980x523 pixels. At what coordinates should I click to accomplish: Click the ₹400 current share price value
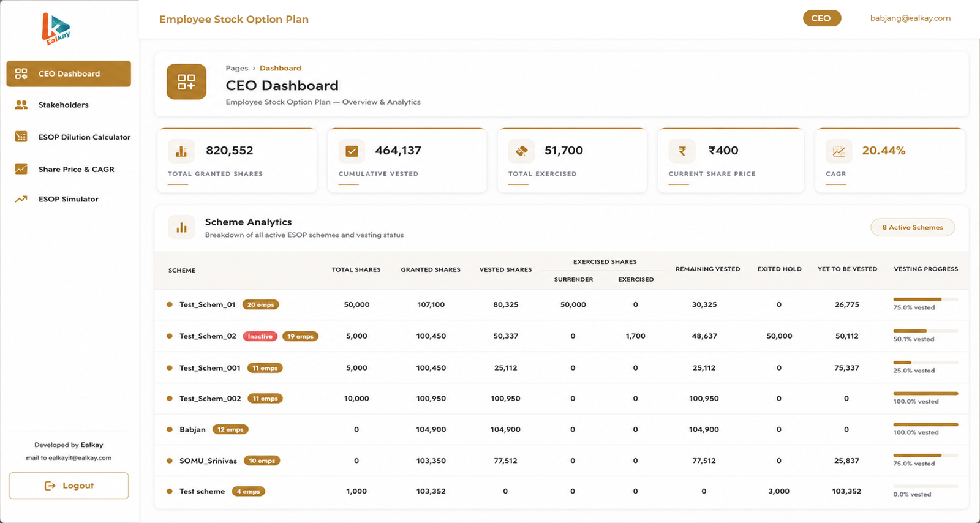pyautogui.click(x=723, y=151)
